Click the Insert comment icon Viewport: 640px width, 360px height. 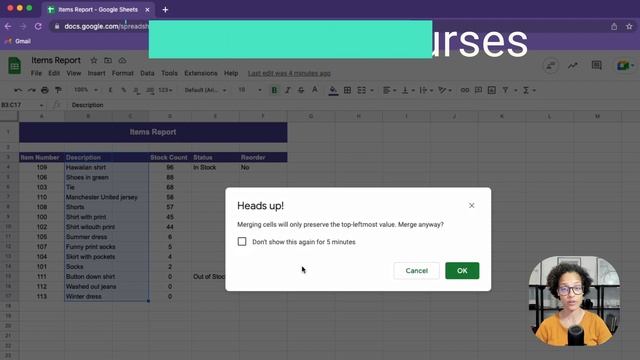478,90
